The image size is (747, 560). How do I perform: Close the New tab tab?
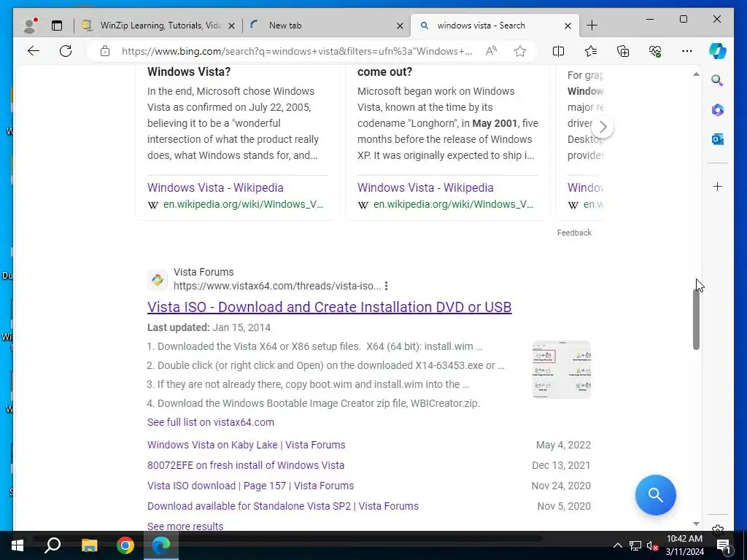tap(400, 26)
